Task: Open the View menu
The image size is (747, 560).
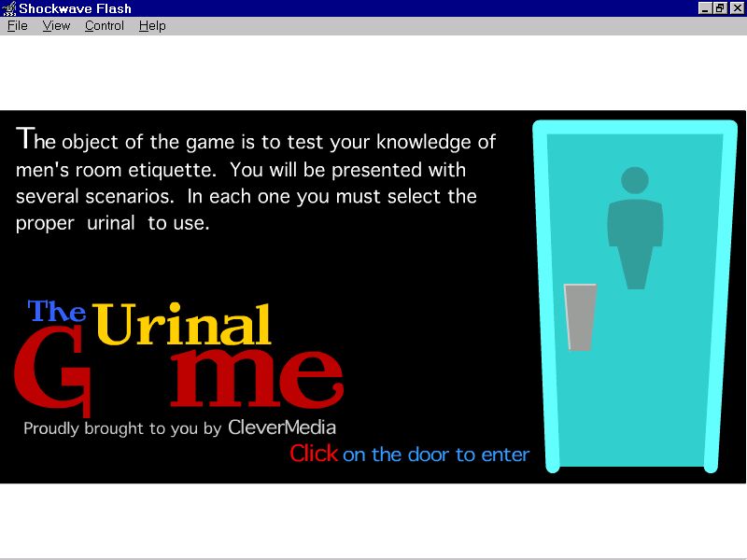Action: (56, 26)
